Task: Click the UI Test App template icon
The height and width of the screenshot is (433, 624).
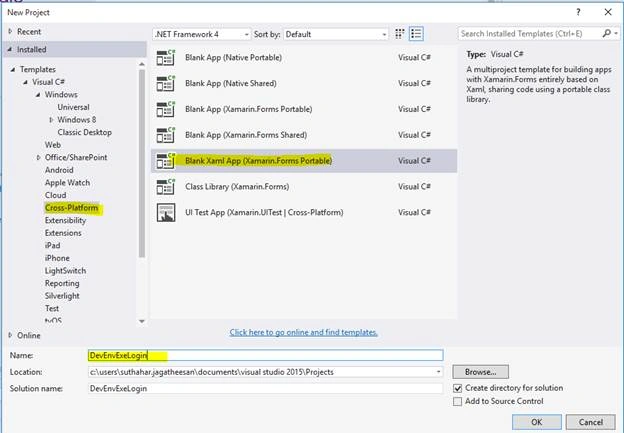Action: [x=166, y=213]
